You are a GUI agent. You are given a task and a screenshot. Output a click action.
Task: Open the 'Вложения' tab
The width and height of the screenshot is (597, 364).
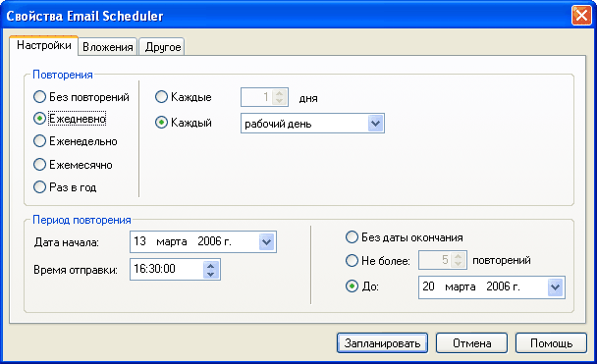pos(108,47)
